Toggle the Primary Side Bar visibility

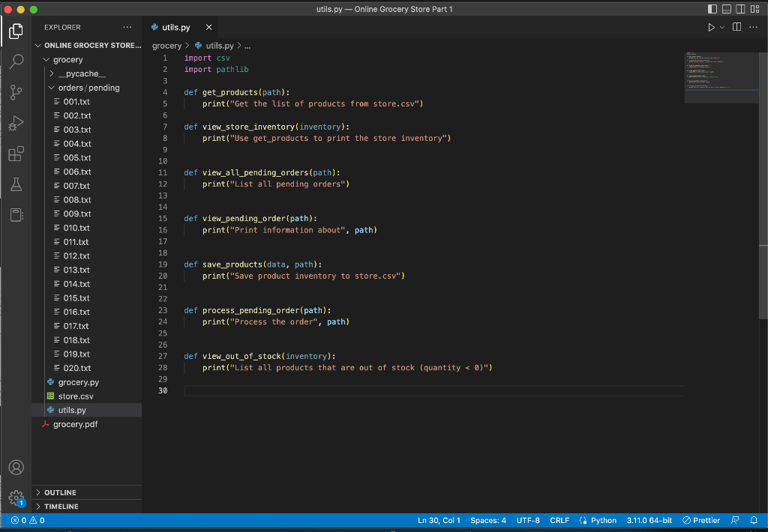712,8
